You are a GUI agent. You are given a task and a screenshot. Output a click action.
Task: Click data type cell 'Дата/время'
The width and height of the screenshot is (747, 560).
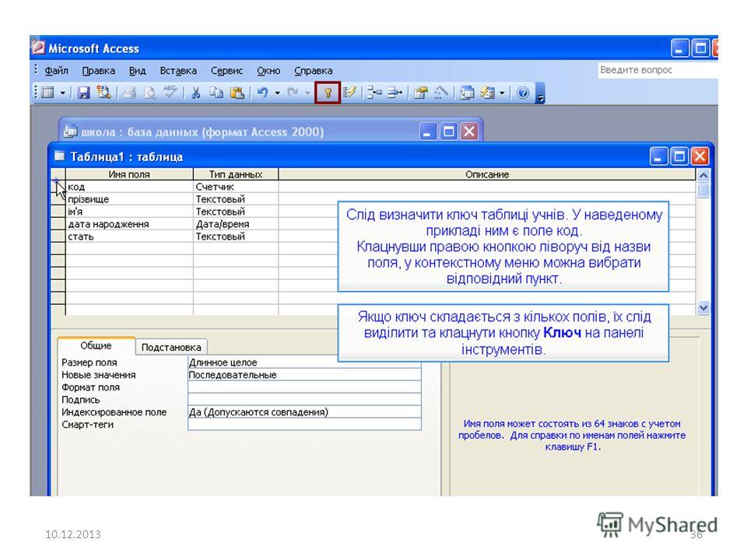(236, 224)
